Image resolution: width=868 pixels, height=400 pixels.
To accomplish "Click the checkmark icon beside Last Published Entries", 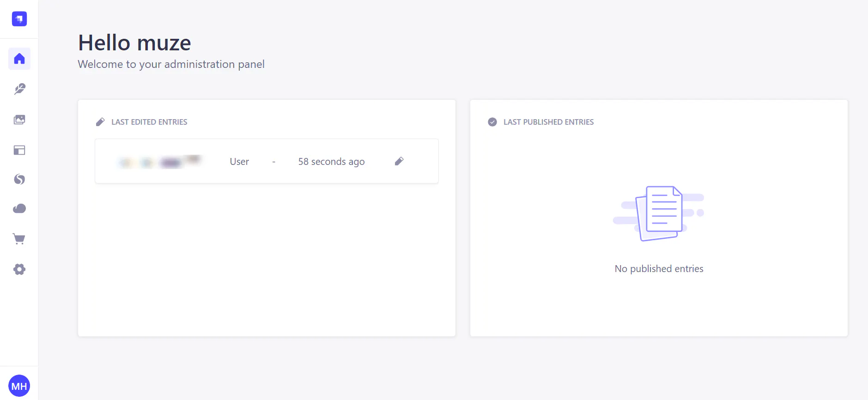I will tap(492, 122).
